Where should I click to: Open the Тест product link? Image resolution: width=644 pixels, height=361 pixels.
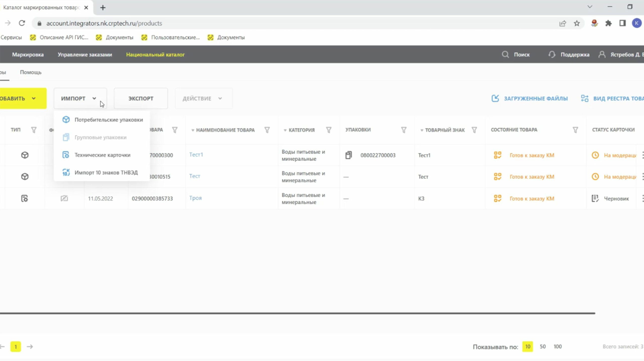[x=195, y=176]
